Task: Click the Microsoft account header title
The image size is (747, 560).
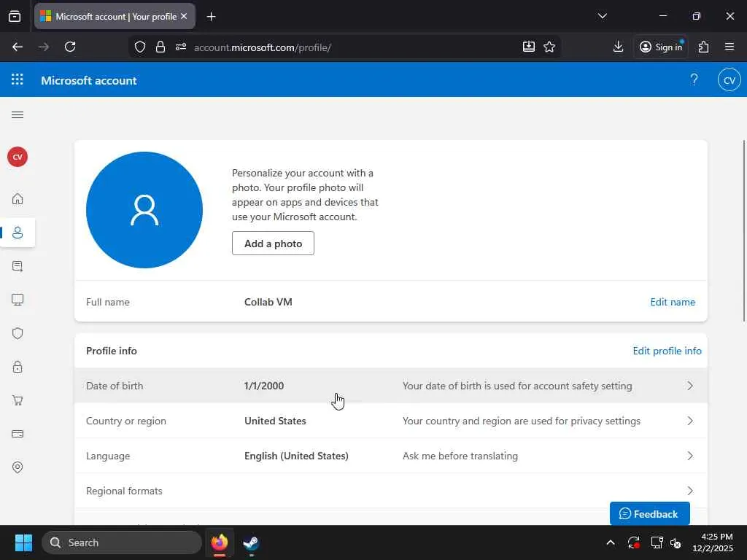Action: pyautogui.click(x=88, y=80)
